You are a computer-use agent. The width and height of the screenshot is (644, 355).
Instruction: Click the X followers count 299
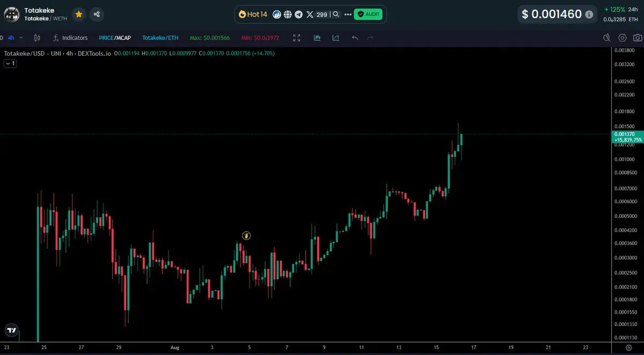coord(322,14)
